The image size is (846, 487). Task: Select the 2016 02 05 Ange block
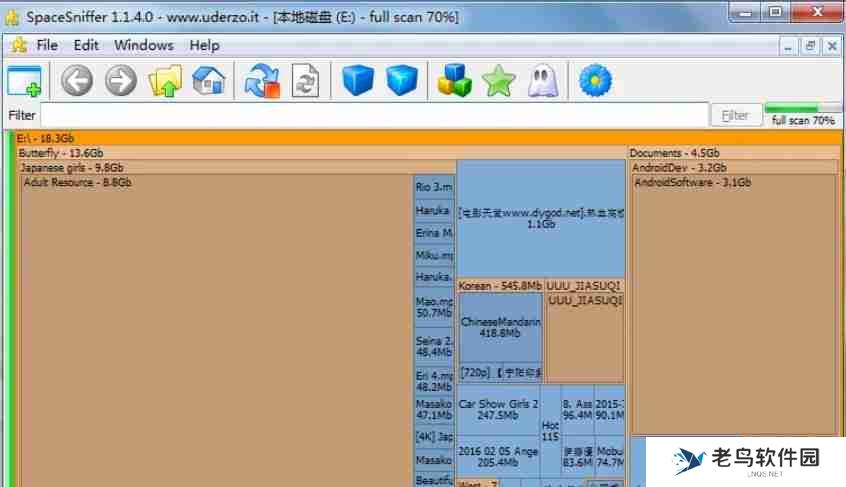(498, 457)
